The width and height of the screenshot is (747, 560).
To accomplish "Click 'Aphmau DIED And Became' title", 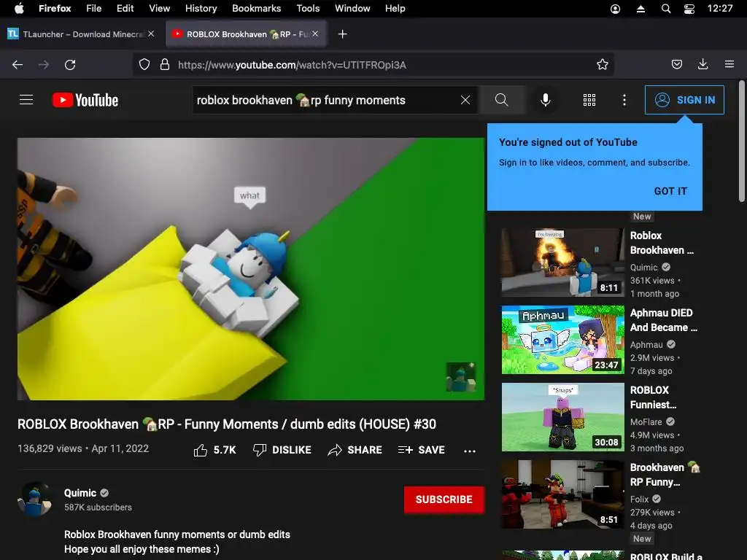I will 664,320.
